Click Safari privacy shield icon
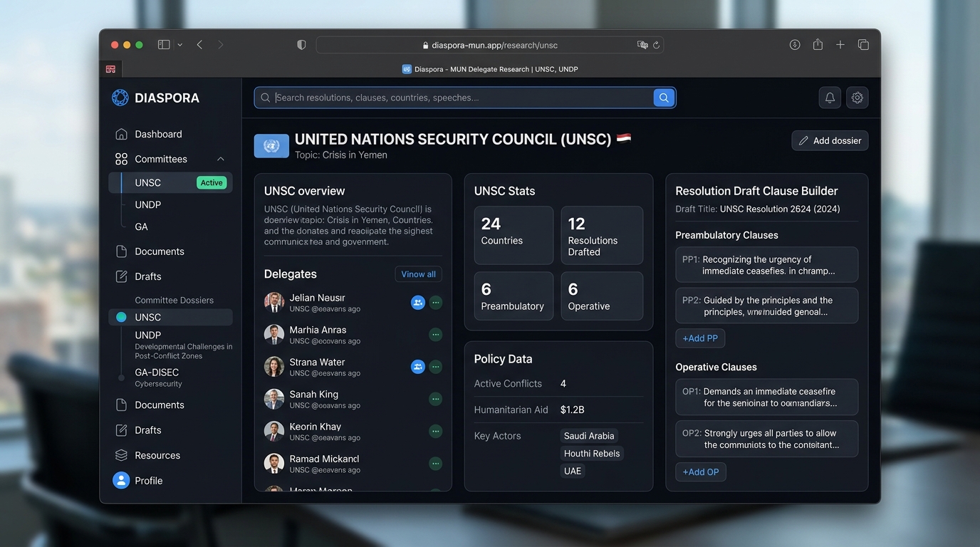Screen dimensions: 980x547 [301, 45]
